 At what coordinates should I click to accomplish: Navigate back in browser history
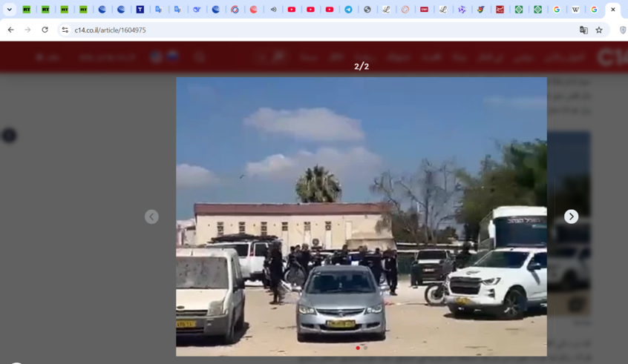point(11,30)
